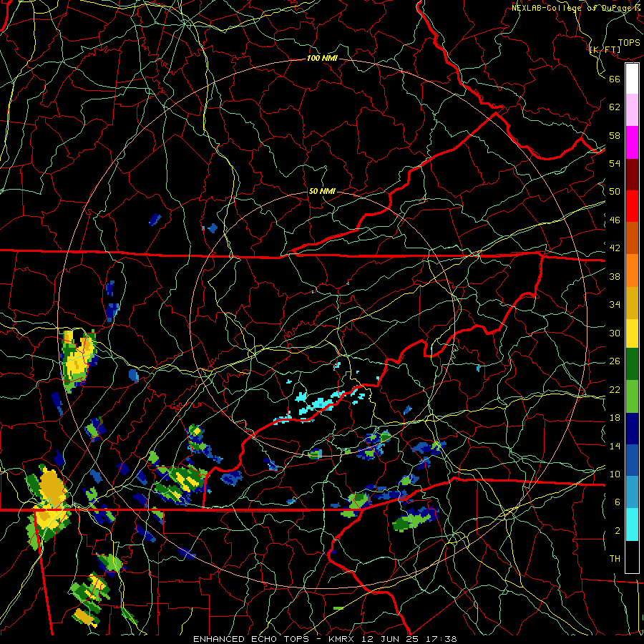Click the white color band on the tops scale
Screen dimensions: 644x644
(x=632, y=79)
